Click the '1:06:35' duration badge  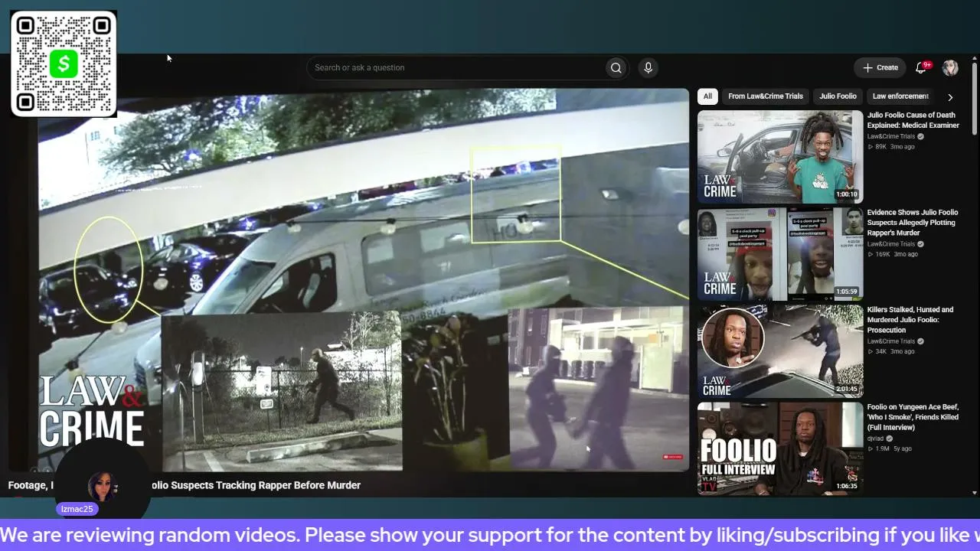pyautogui.click(x=847, y=486)
